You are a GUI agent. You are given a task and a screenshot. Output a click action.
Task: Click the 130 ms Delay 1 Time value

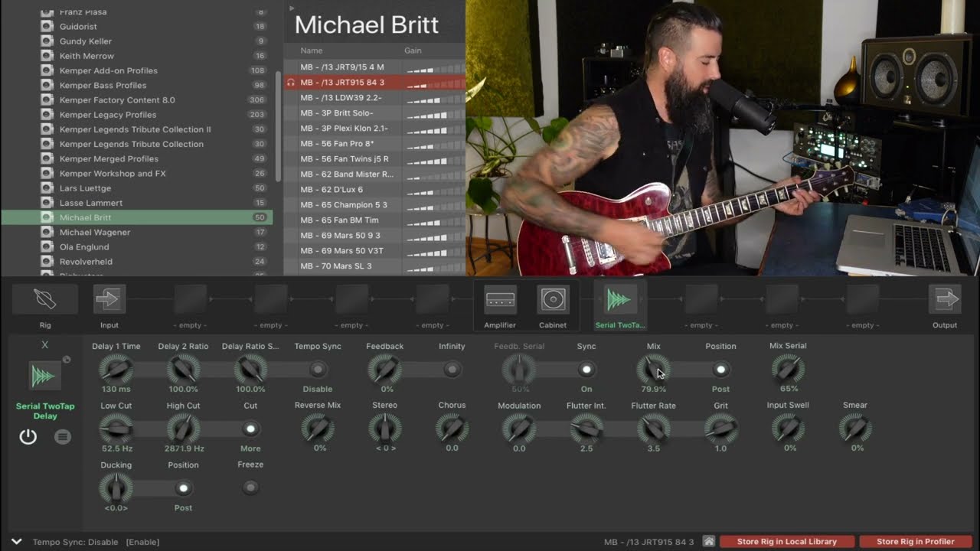tap(116, 389)
